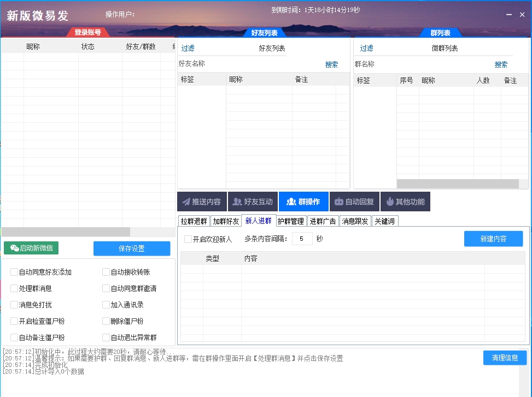532x397 pixels.
Task: Click 过滤 link in group list panel
Action: pos(366,48)
